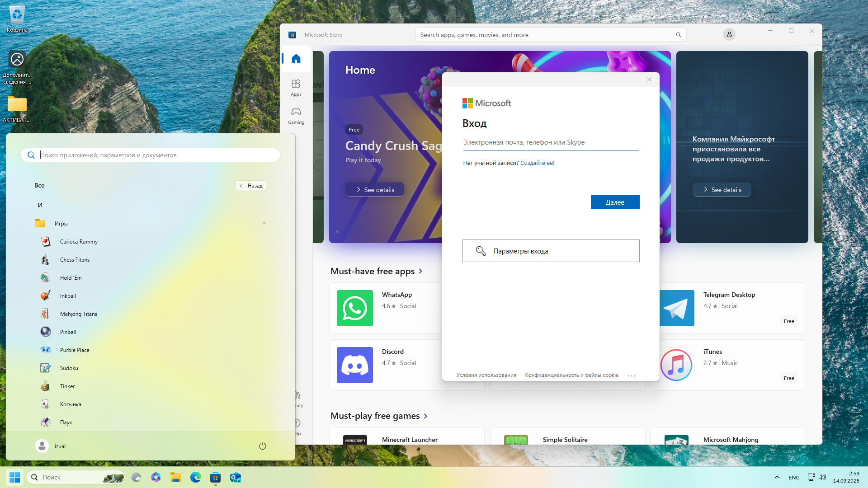Open Copilot from the taskbar

pyautogui.click(x=156, y=477)
